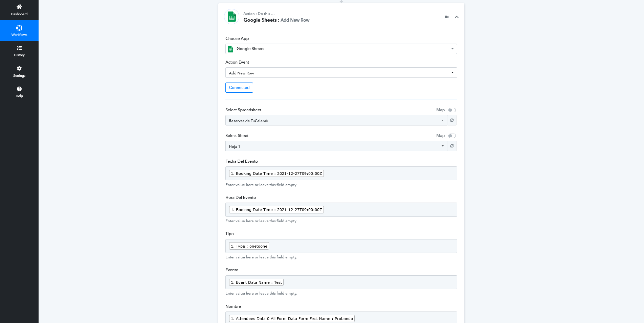Collapse the Google Sheets action panel
644x323 pixels.
click(457, 17)
